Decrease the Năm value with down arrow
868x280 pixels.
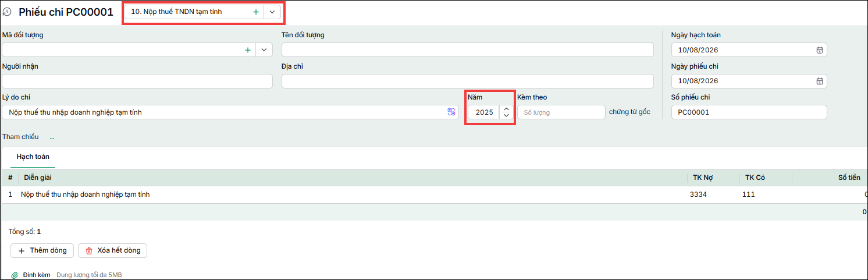click(x=506, y=115)
